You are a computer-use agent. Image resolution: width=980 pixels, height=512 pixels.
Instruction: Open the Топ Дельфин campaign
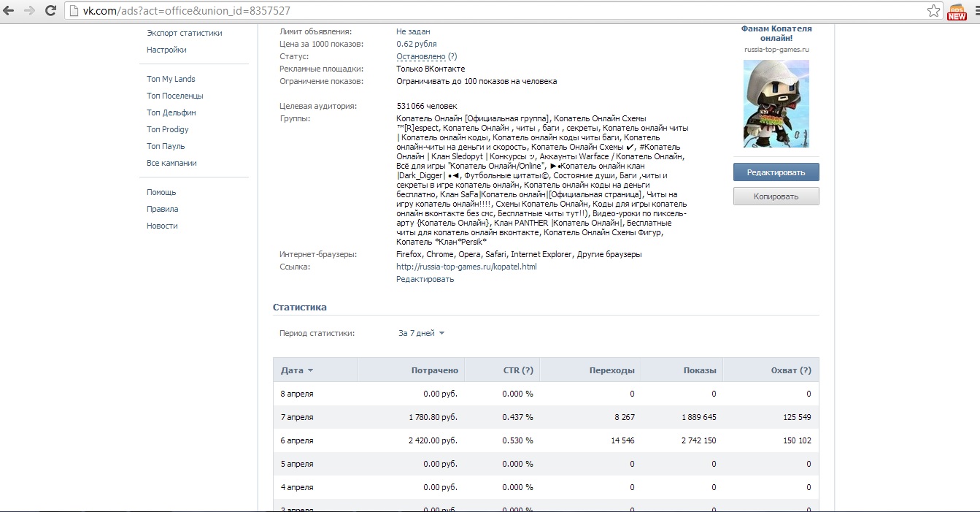(171, 112)
